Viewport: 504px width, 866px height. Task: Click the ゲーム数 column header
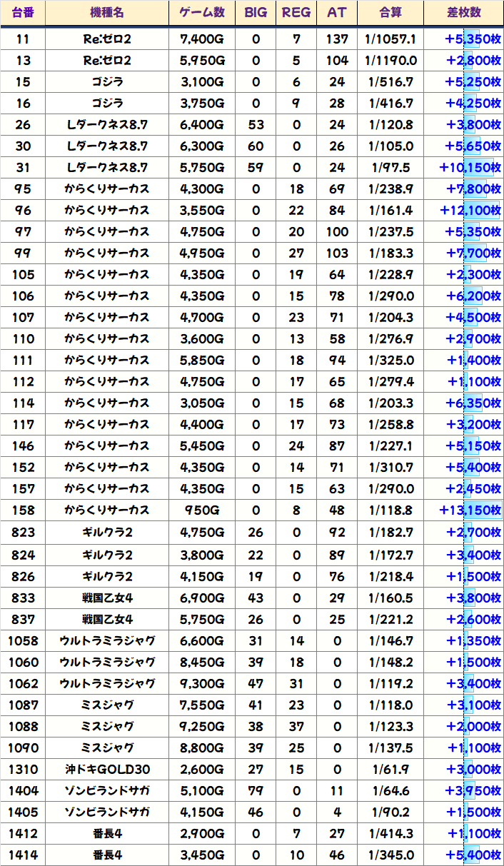[203, 13]
